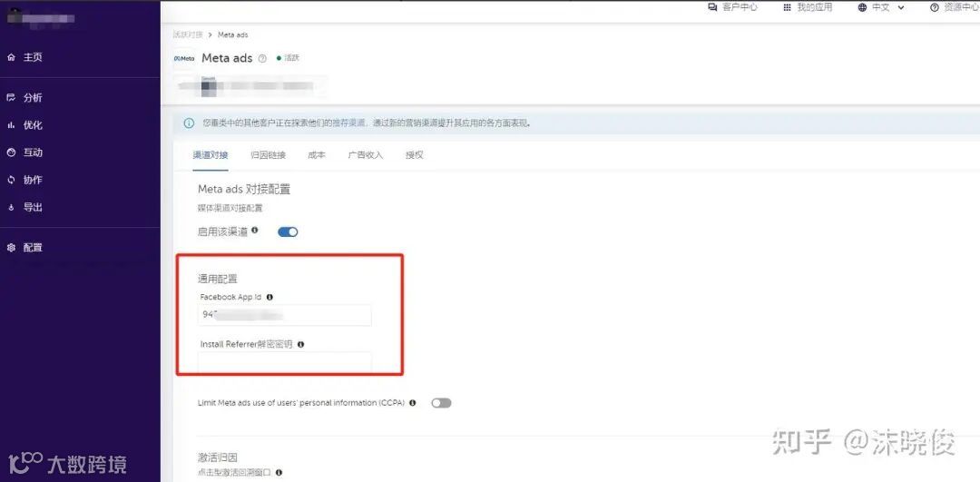The width and height of the screenshot is (980, 482).
Task: Switch to the 渠道对接 tab
Action: [210, 155]
